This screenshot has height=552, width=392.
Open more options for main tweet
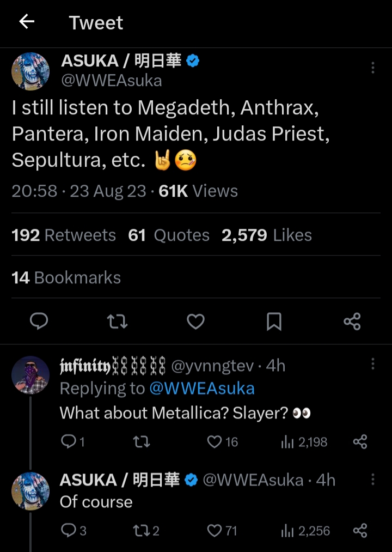(x=372, y=68)
